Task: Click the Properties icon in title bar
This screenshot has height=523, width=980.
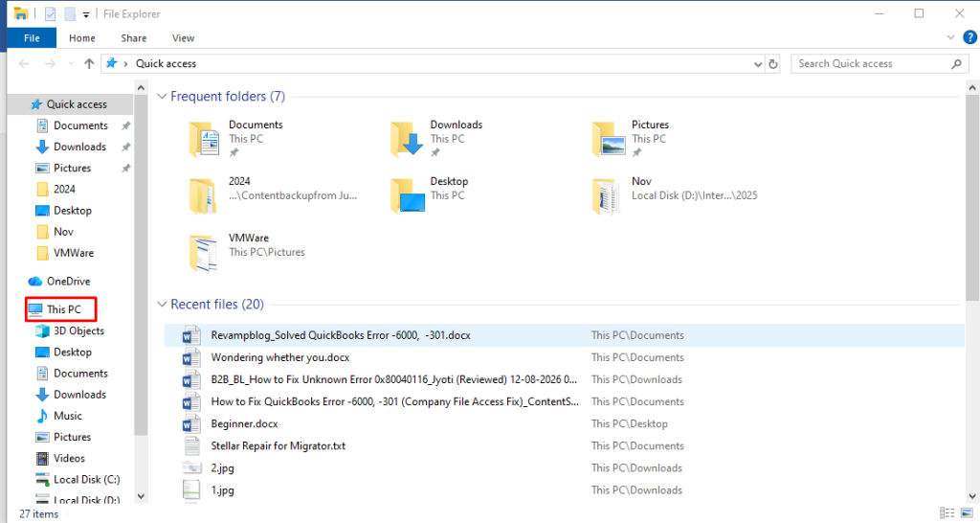Action: point(50,13)
